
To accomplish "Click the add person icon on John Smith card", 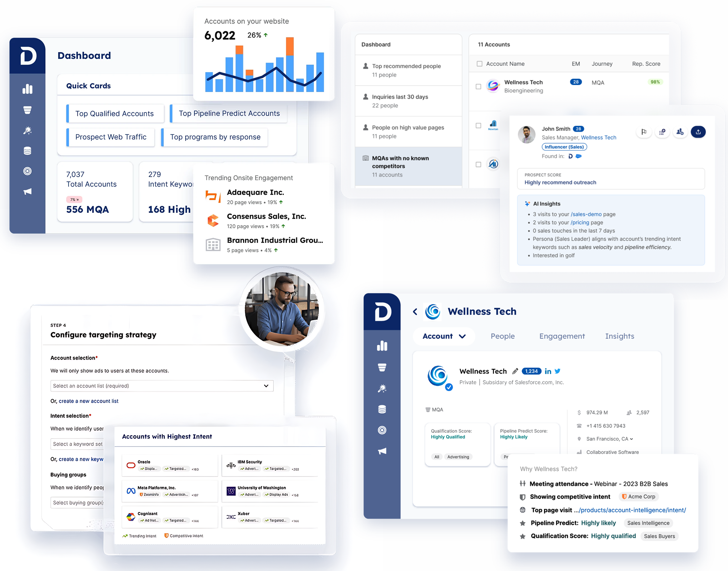I will click(680, 132).
